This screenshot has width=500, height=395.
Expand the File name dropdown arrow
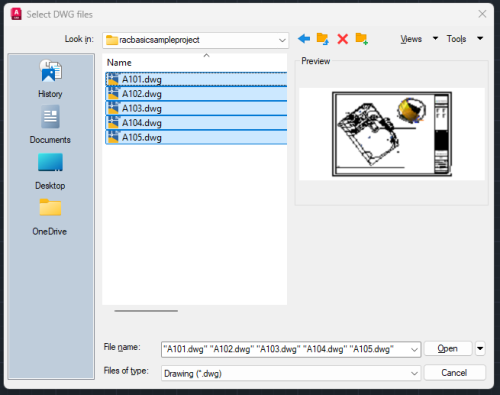414,349
